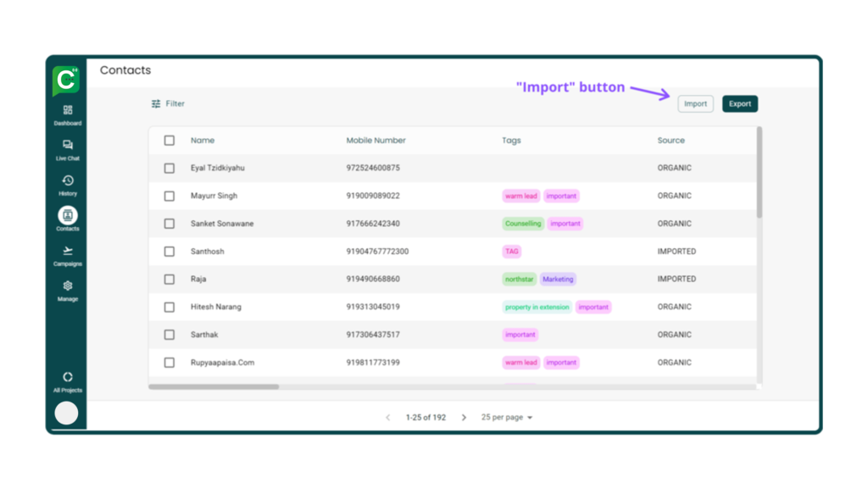Open Live Chat from sidebar

(68, 147)
